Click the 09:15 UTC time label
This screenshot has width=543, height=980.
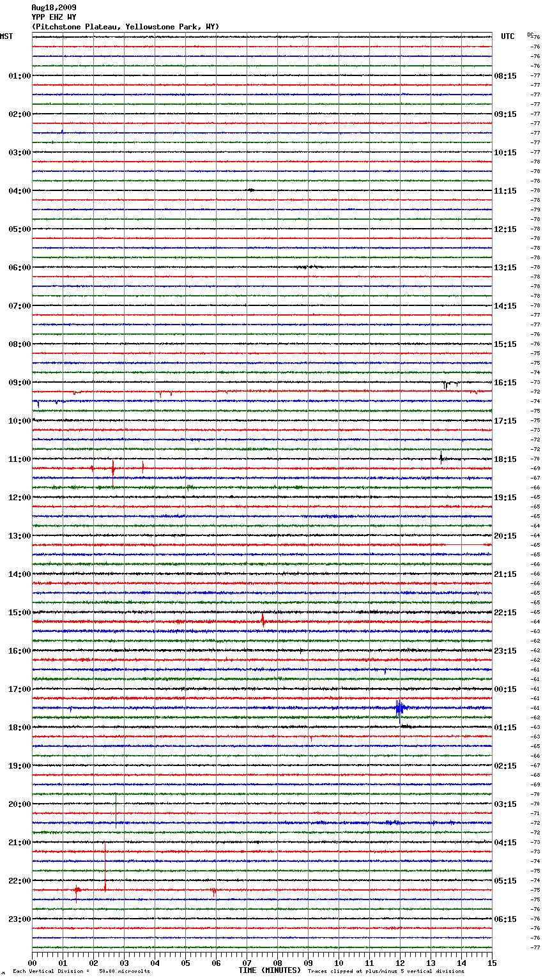[505, 114]
